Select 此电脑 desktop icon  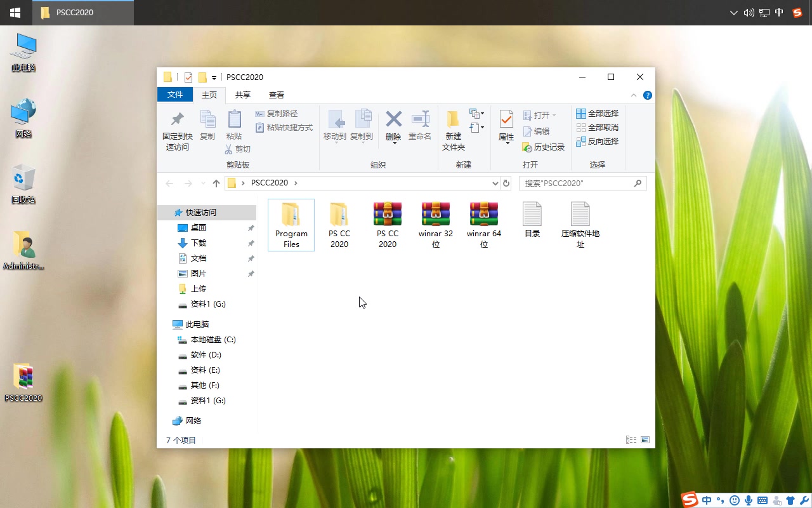pos(23,52)
